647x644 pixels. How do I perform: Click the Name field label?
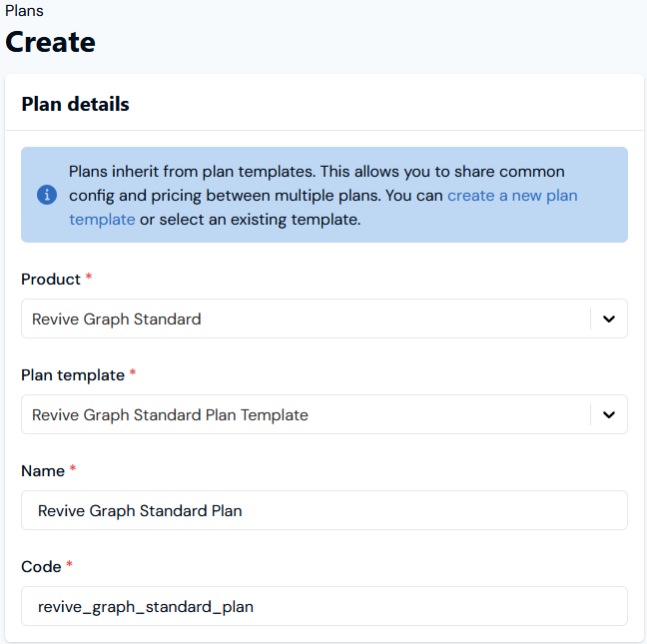tap(43, 471)
